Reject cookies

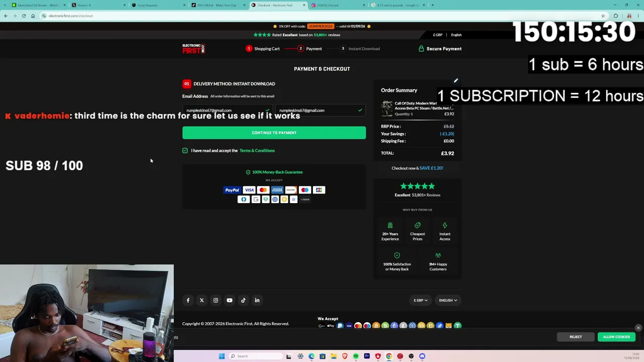[x=576, y=337]
